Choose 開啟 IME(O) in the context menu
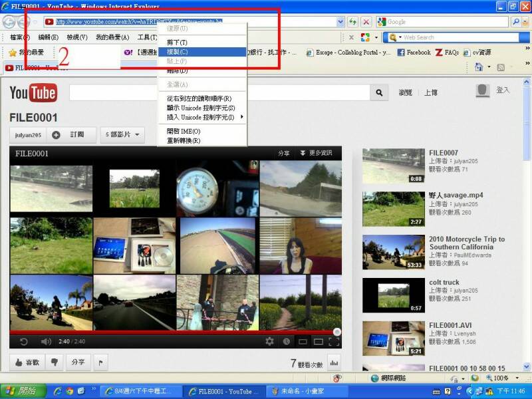This screenshot has width=532, height=399. (203, 131)
